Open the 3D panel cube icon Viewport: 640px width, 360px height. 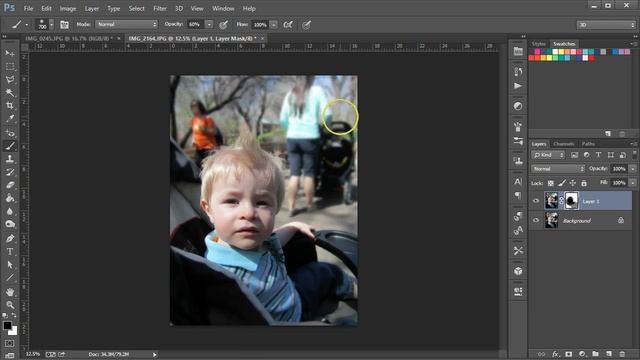[x=518, y=271]
